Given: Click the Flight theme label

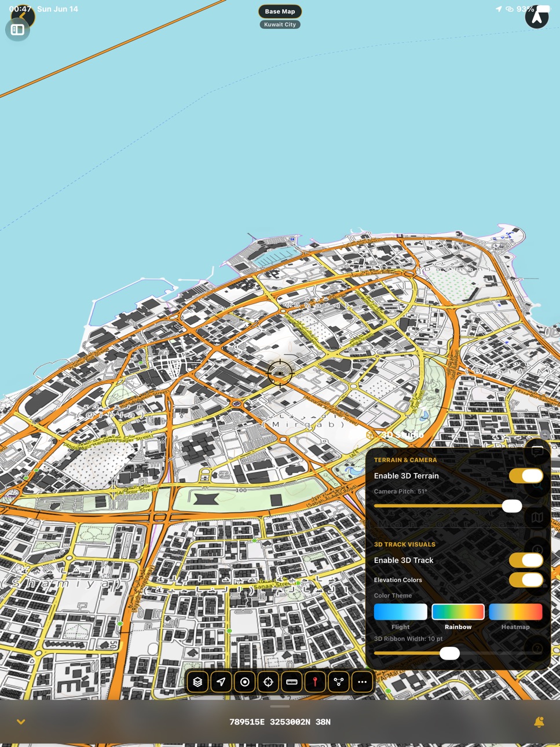Looking at the screenshot, I should pos(401,627).
